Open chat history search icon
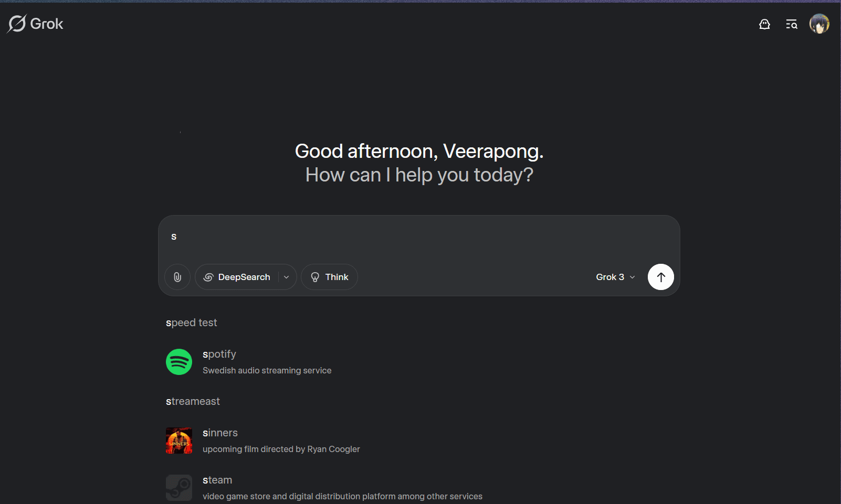 (x=792, y=24)
